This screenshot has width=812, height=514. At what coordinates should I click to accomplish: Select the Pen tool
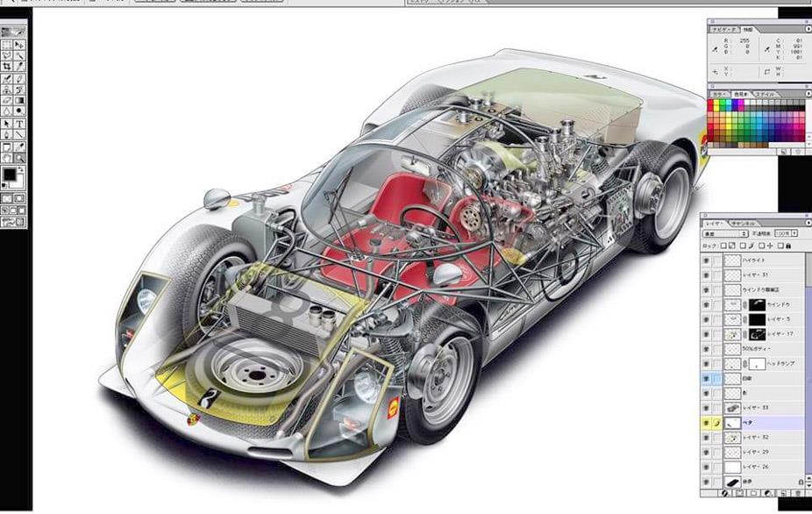pyautogui.click(x=7, y=135)
